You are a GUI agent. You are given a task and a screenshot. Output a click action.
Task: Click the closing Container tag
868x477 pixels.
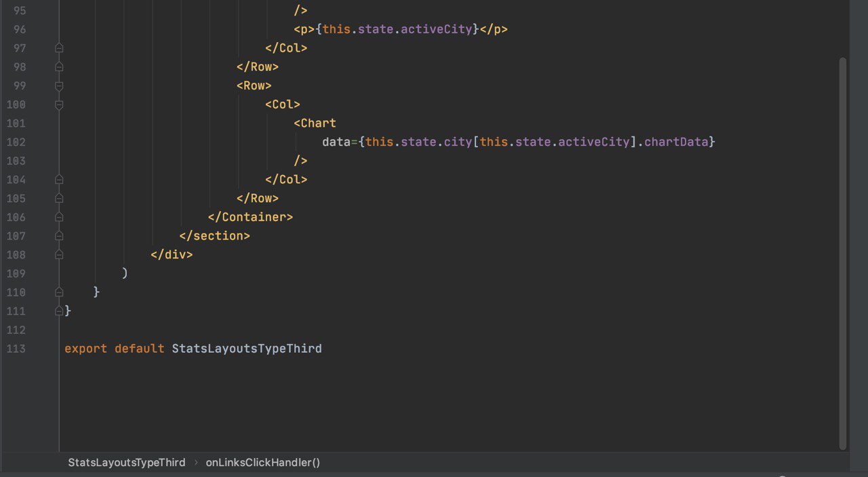[x=250, y=217]
